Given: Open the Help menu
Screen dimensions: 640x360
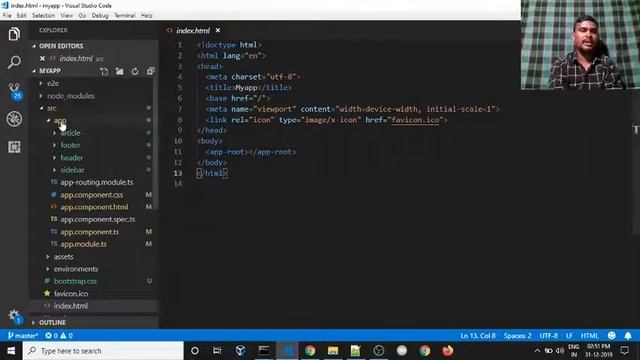Looking at the screenshot, I should coord(147,16).
